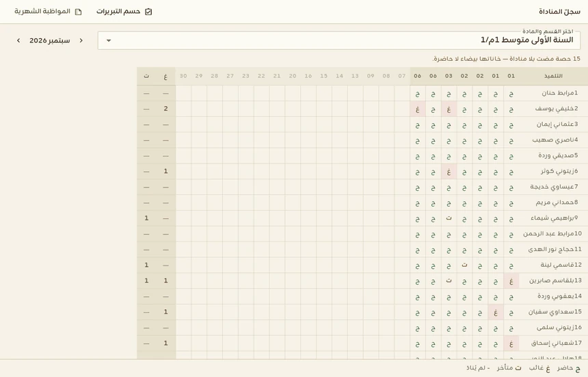Expand class selector dropdown arrow
588x377 pixels.
109,40
